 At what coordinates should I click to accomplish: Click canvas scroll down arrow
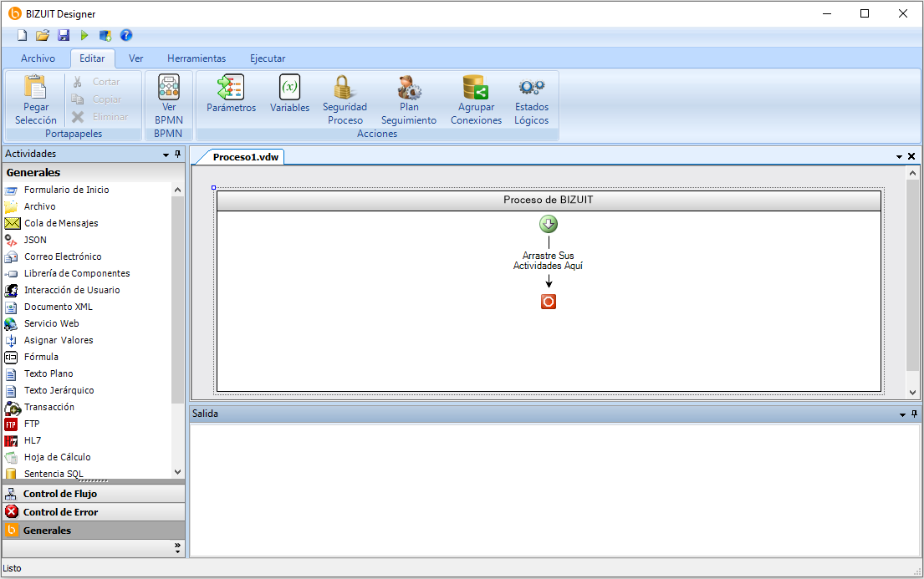(913, 393)
